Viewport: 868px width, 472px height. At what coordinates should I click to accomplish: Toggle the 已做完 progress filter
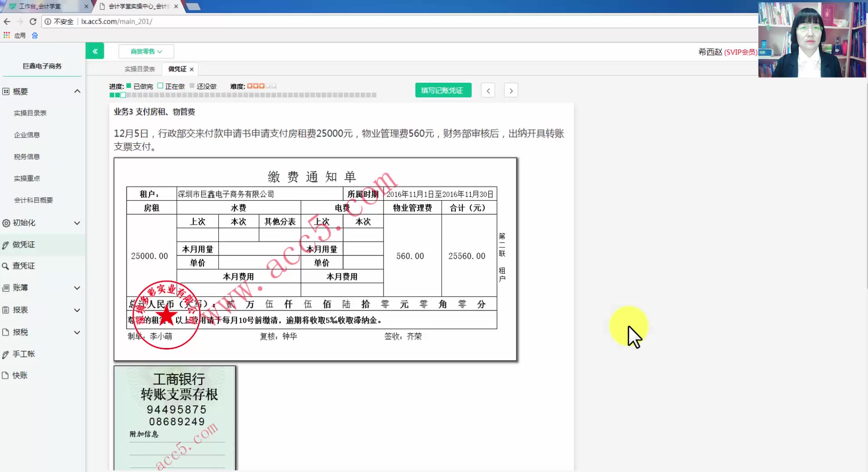click(129, 85)
